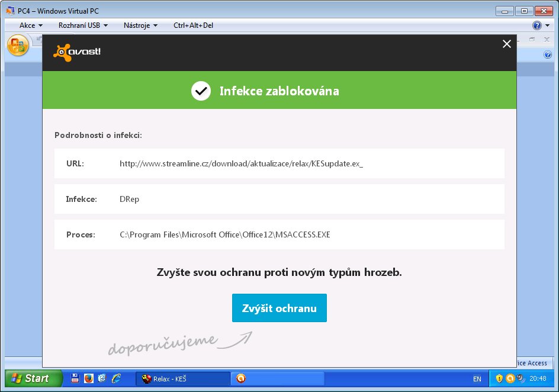
Task: Click the white checkmark icon in green banner
Action: (x=201, y=91)
